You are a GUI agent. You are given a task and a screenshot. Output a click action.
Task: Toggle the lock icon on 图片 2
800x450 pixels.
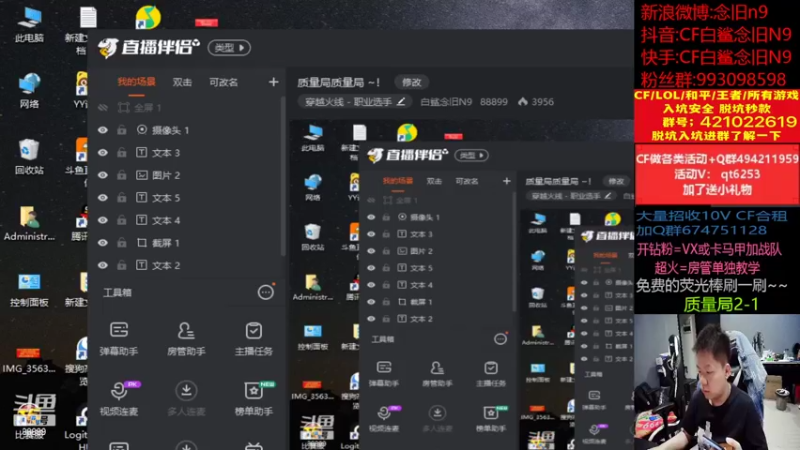pyautogui.click(x=121, y=175)
